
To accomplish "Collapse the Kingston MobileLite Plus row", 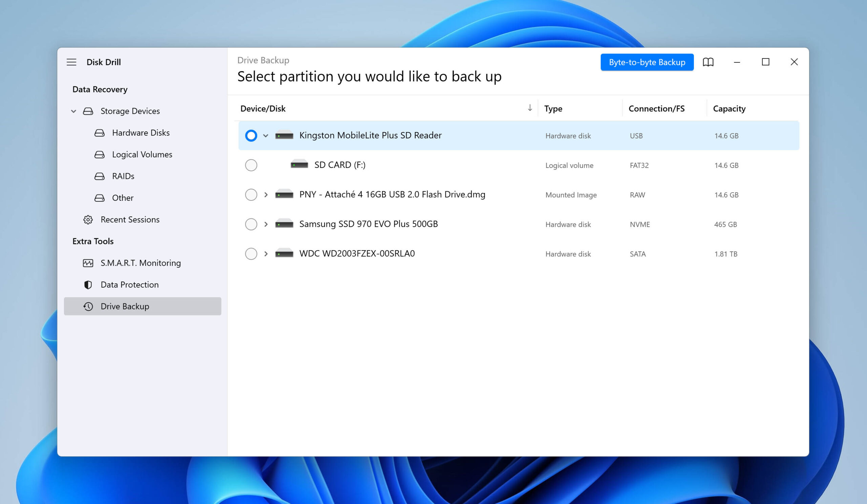I will point(266,135).
